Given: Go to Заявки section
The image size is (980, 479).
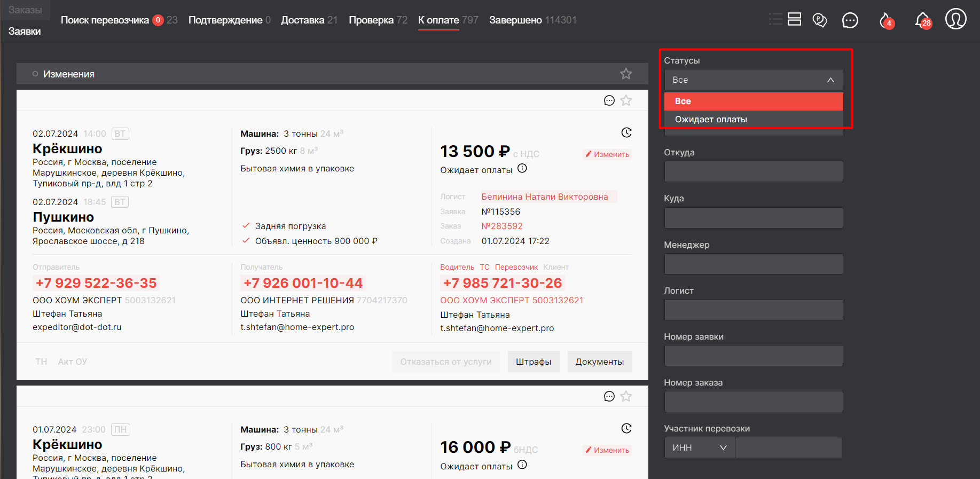Looking at the screenshot, I should click(x=25, y=31).
